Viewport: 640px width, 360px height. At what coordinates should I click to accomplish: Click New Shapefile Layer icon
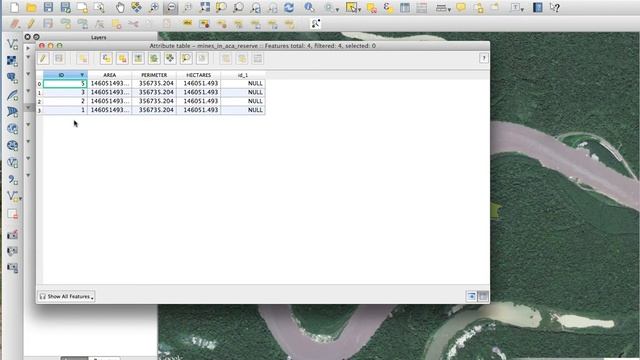pos(12,196)
